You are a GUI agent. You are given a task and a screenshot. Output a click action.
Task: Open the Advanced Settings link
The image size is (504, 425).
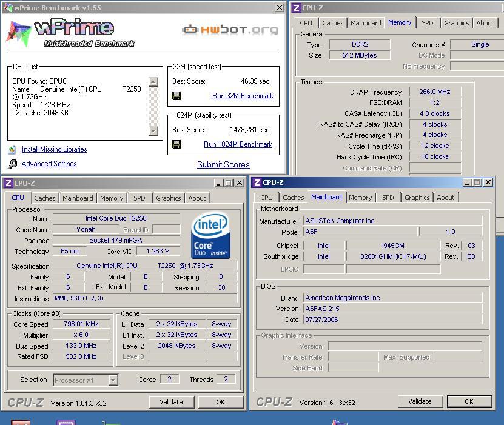coord(49,164)
